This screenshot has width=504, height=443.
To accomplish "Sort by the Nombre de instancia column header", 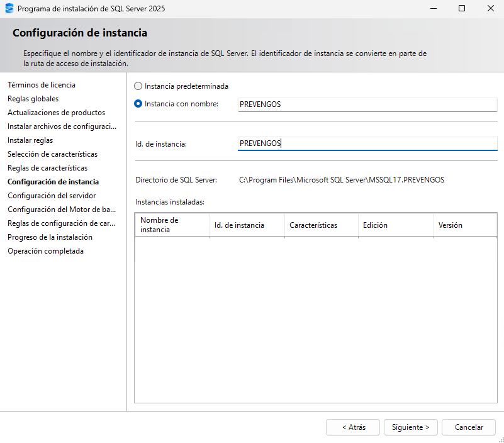I will point(172,225).
